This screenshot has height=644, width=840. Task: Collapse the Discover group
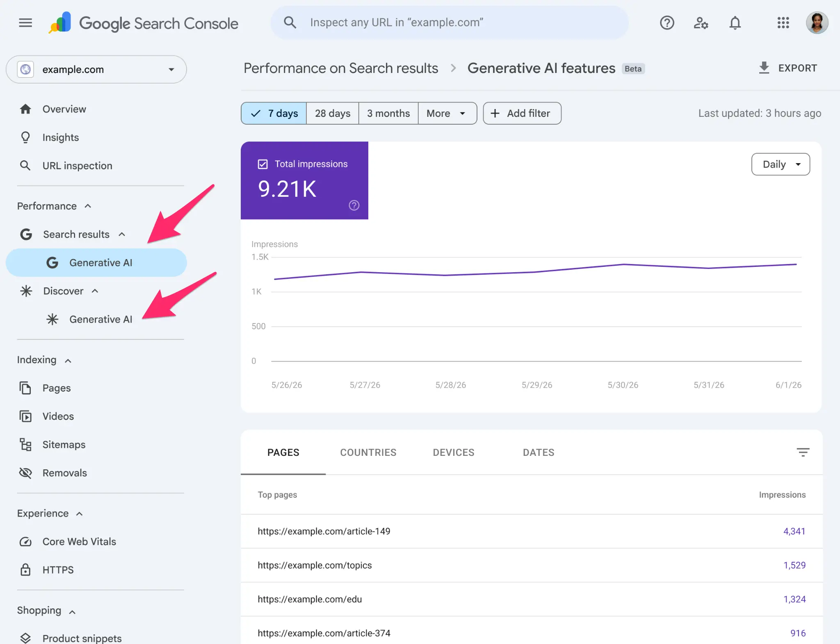pyautogui.click(x=95, y=291)
